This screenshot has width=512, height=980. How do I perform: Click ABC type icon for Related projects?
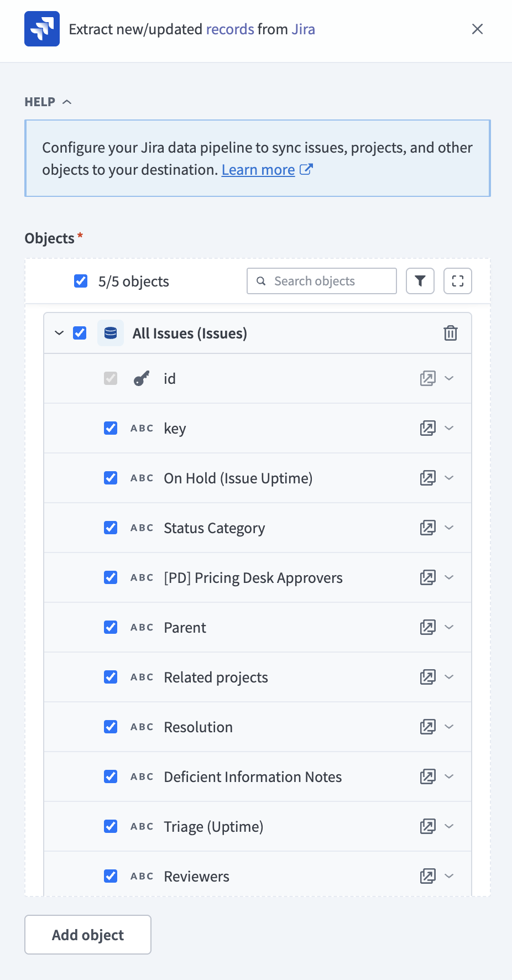pos(142,677)
